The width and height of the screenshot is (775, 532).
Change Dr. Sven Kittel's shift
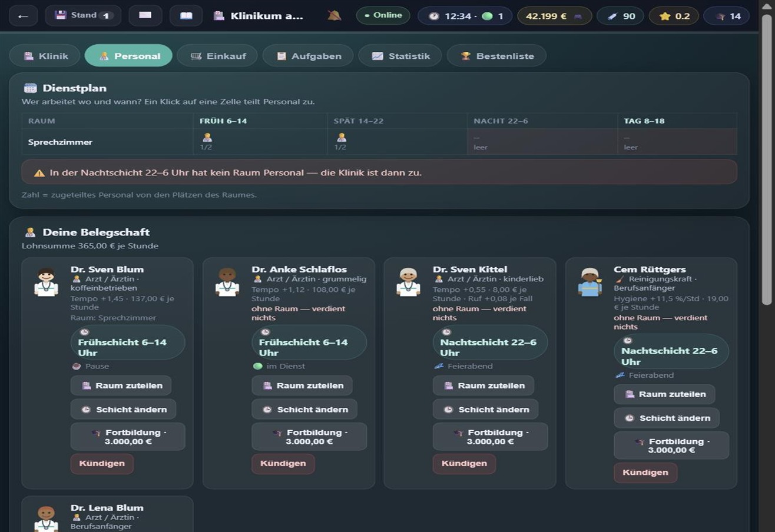(485, 409)
